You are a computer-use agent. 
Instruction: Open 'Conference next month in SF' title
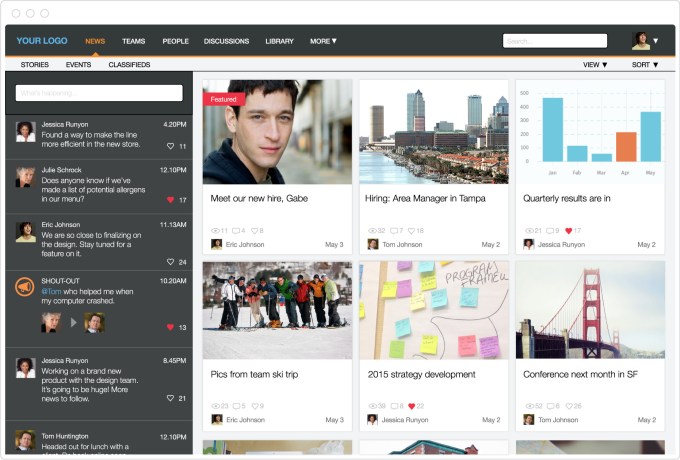[x=580, y=374]
